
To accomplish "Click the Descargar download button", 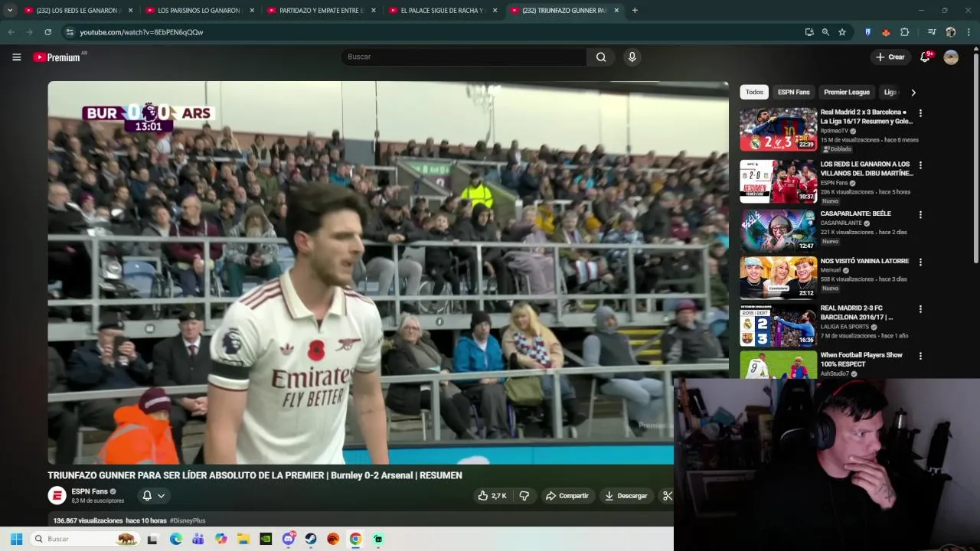I will pyautogui.click(x=626, y=496).
